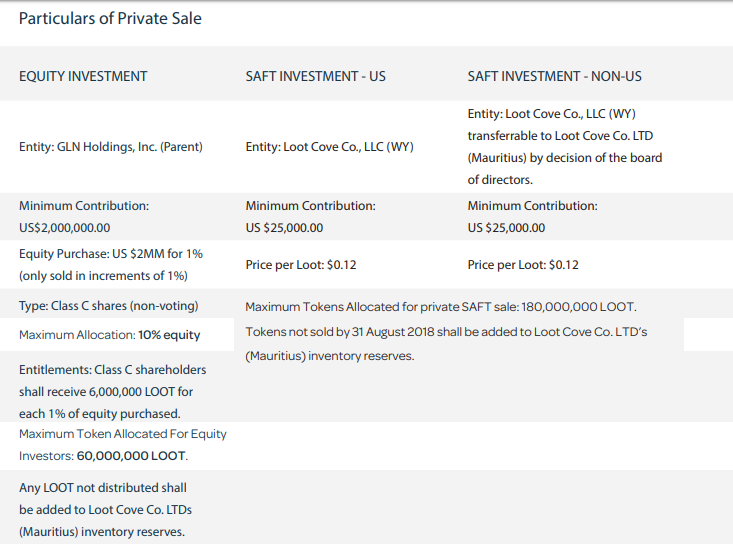Screen dimensions: 733x557
Task: Click the 'transferrable to Loot Cove Co. LTD' text
Action: (560, 136)
